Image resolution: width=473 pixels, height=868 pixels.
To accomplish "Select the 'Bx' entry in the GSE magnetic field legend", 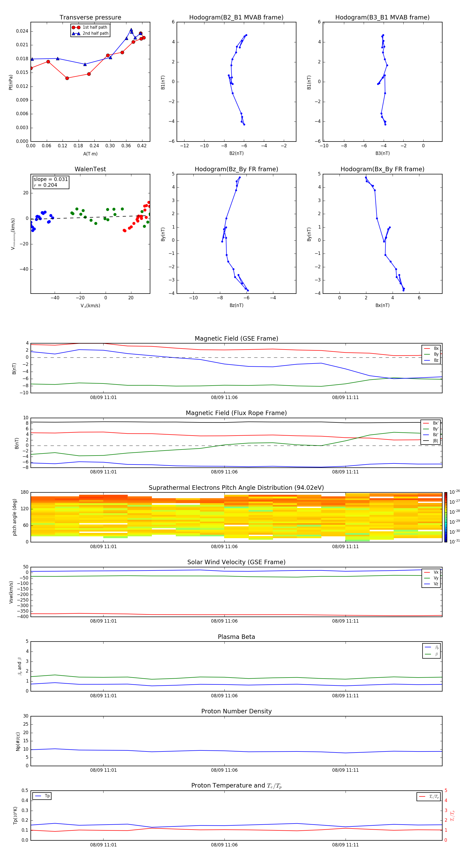I will click(x=431, y=349).
